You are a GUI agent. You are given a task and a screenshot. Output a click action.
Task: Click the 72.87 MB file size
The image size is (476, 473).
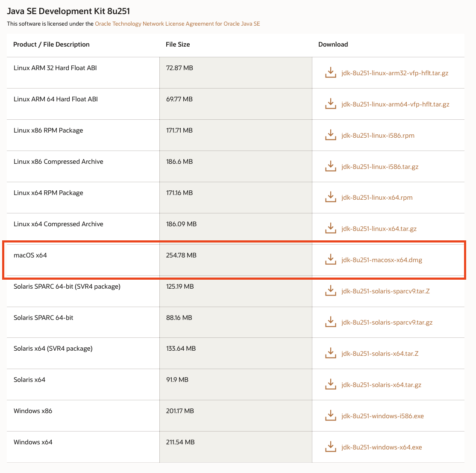pyautogui.click(x=179, y=68)
